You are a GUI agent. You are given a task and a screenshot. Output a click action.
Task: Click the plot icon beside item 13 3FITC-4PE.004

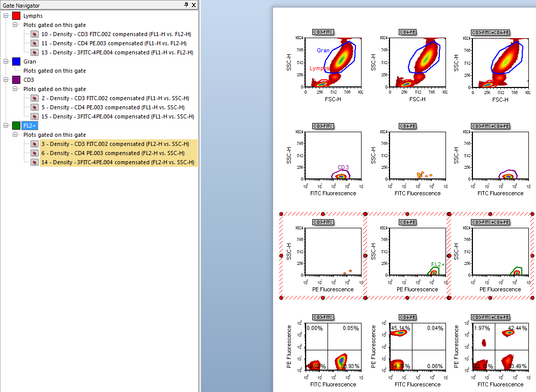pos(35,52)
